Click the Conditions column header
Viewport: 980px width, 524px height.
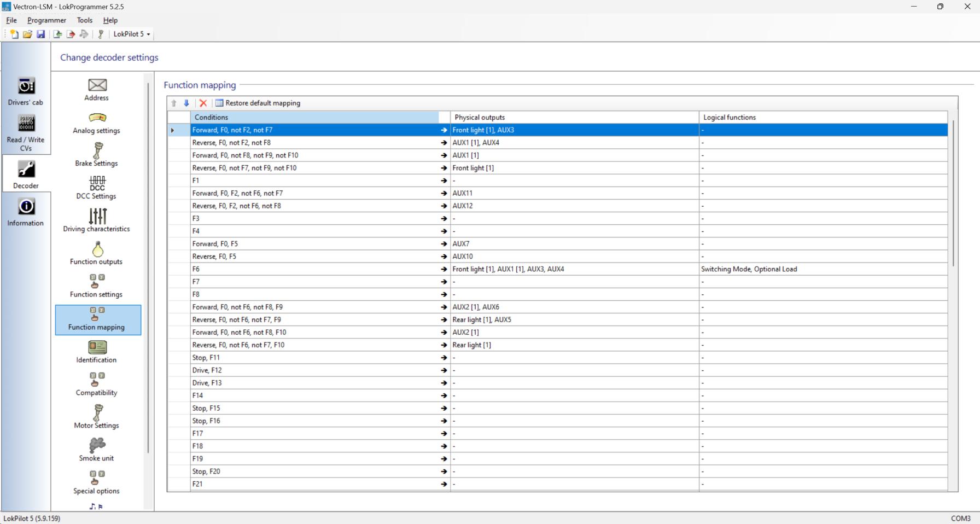(x=314, y=117)
